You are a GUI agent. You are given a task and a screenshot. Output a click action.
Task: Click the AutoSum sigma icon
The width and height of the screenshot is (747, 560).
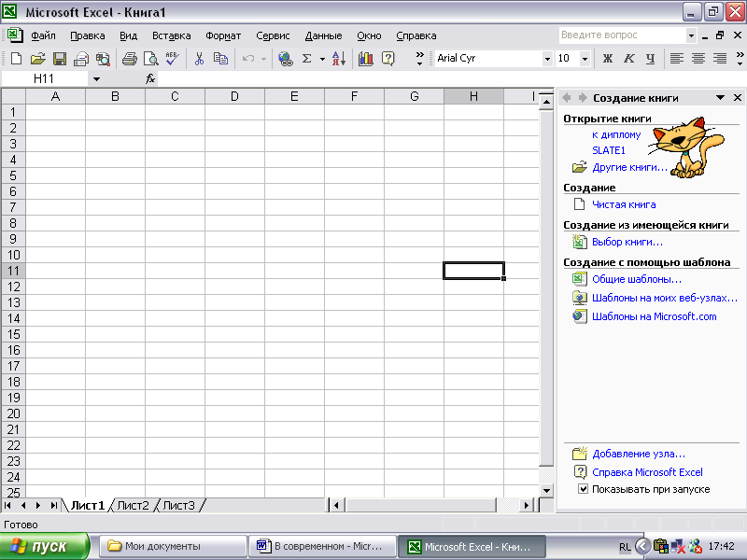(307, 59)
